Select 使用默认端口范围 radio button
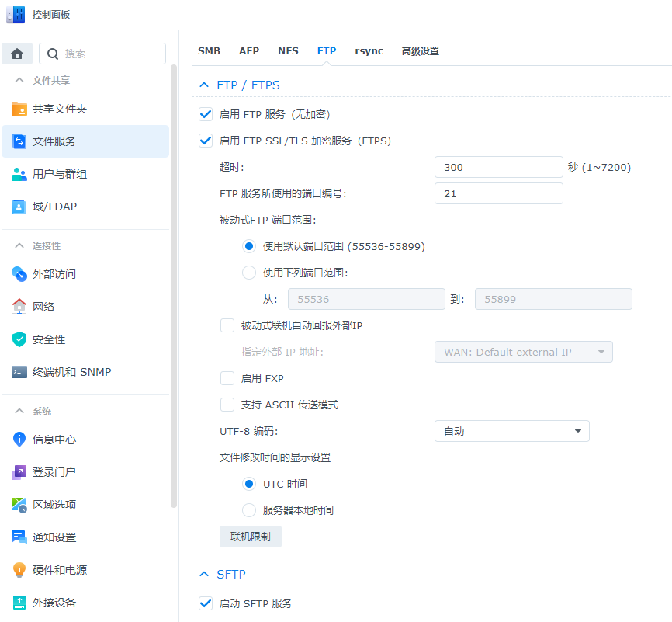672x622 pixels. click(x=249, y=246)
